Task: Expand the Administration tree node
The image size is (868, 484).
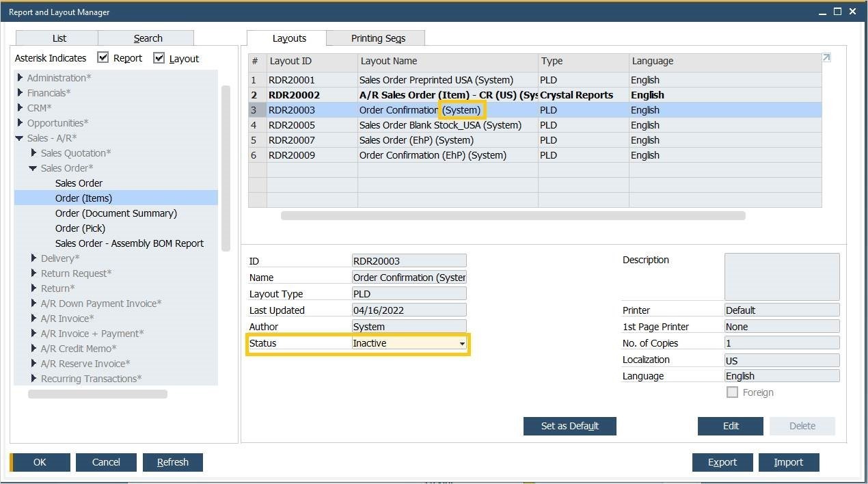Action: 21,78
